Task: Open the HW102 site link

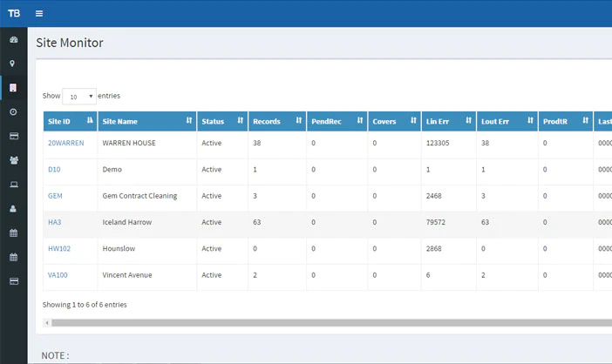Action: pos(59,249)
